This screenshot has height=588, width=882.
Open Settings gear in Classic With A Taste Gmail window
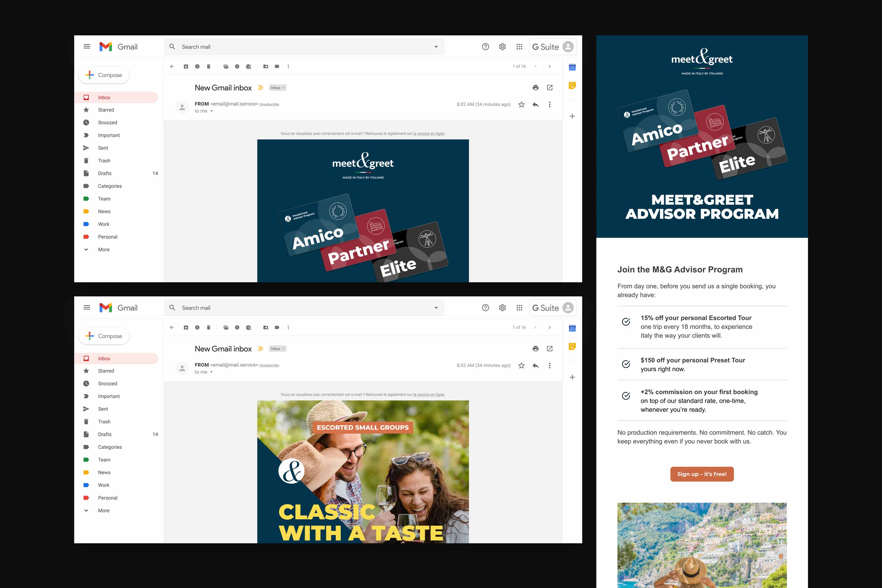click(502, 308)
